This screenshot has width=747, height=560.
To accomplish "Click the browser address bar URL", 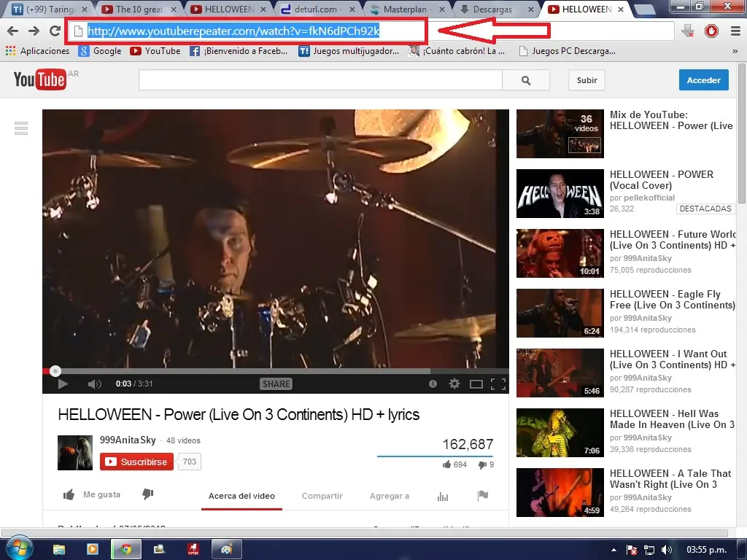I will pyautogui.click(x=233, y=31).
